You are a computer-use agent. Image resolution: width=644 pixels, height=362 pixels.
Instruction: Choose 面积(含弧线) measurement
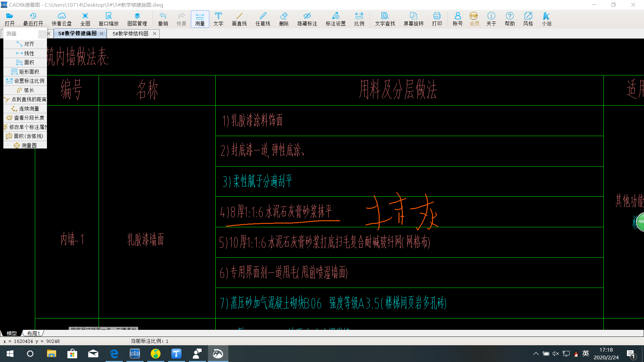[x=25, y=136]
